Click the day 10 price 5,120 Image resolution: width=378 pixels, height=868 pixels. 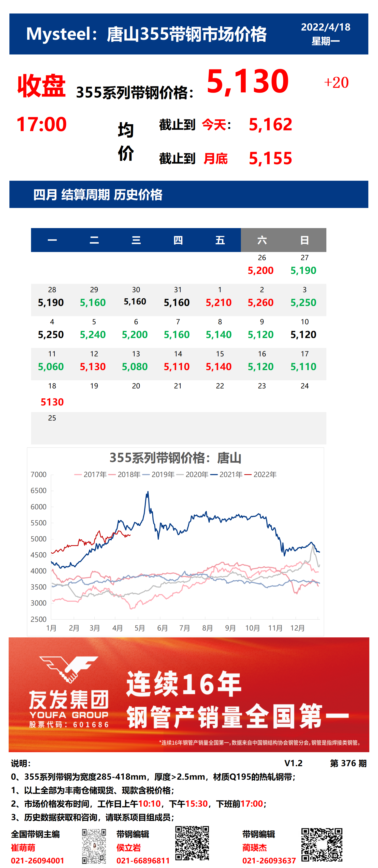(303, 334)
